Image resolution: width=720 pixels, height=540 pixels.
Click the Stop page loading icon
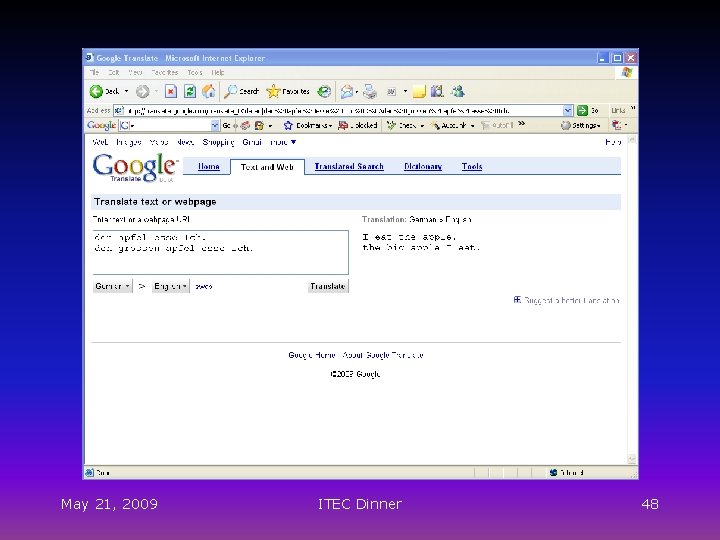(x=171, y=91)
